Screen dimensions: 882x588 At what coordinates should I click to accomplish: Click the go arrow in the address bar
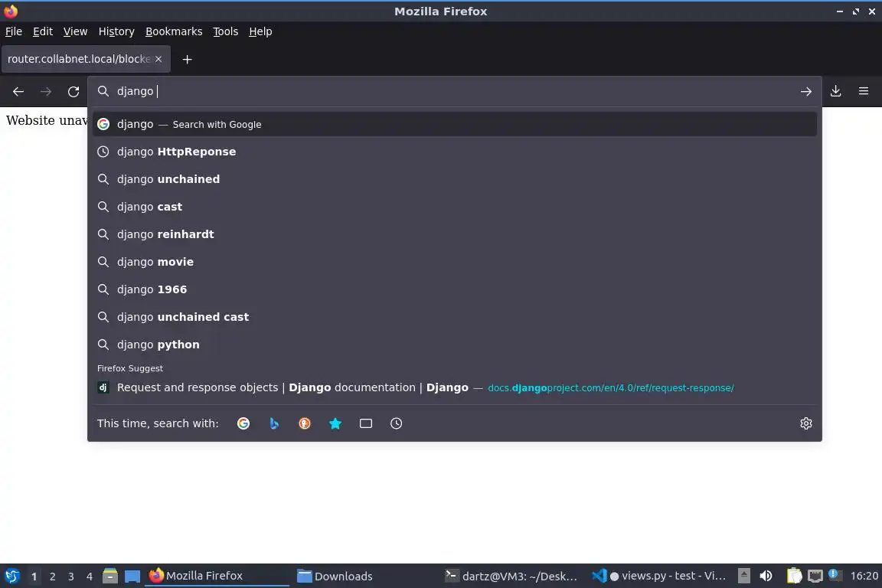pyautogui.click(x=806, y=91)
